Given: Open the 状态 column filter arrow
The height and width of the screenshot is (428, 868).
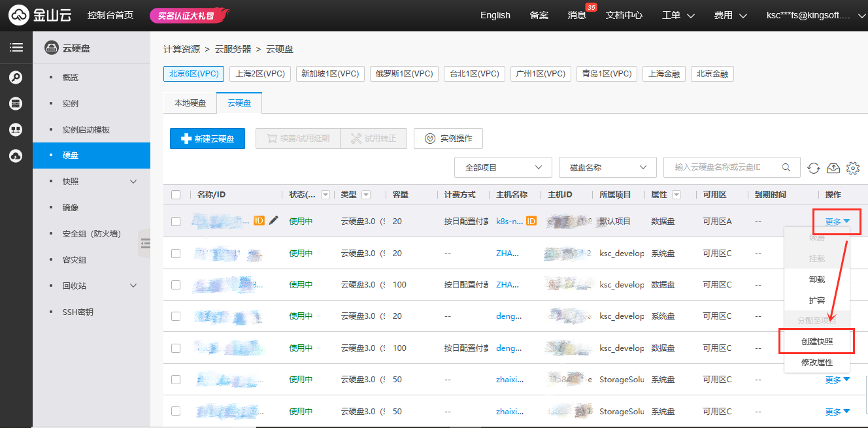Looking at the screenshot, I should click(325, 195).
